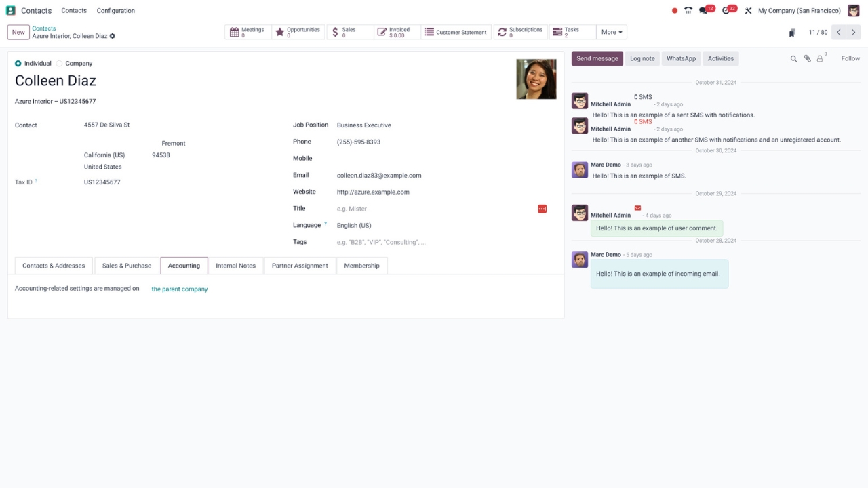Go to previous record arrow
The height and width of the screenshot is (488, 868).
(839, 32)
